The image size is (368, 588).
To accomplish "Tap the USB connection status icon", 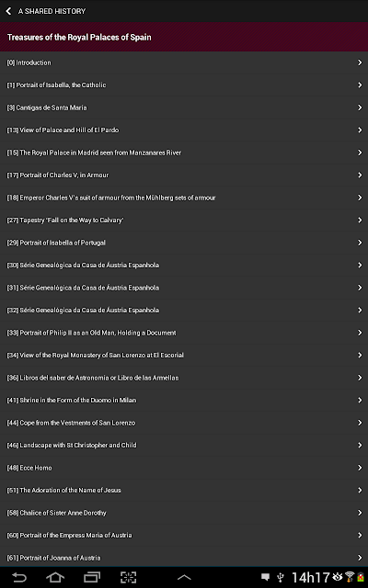I will click(280, 577).
